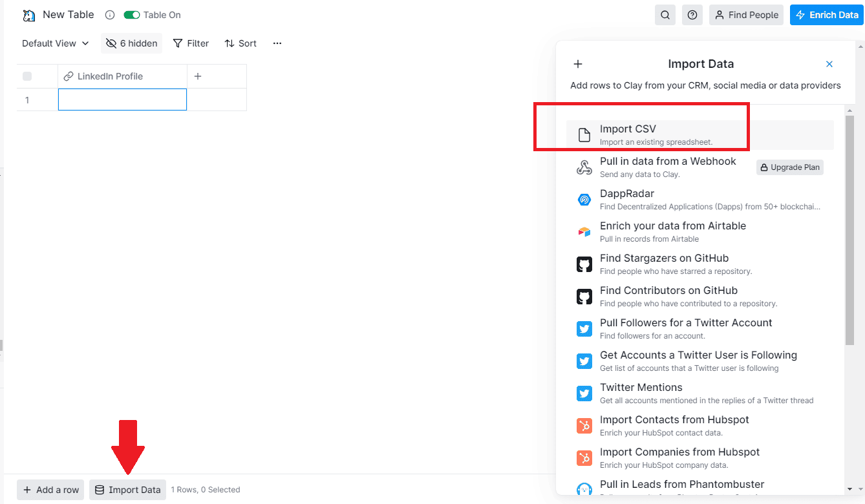Choose the Find Stargazers on GitHub icon
The width and height of the screenshot is (865, 504).
tap(584, 264)
